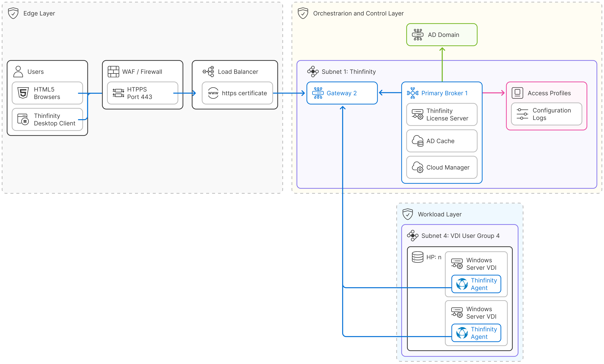The image size is (604, 364).
Task: Select the 'Thinfinity License Server' text
Action: pos(447,115)
